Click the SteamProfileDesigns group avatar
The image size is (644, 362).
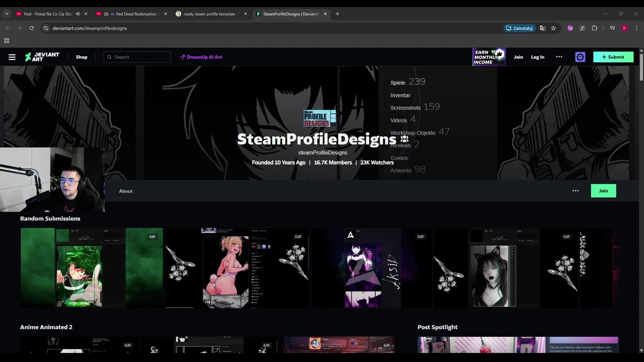coord(319,119)
